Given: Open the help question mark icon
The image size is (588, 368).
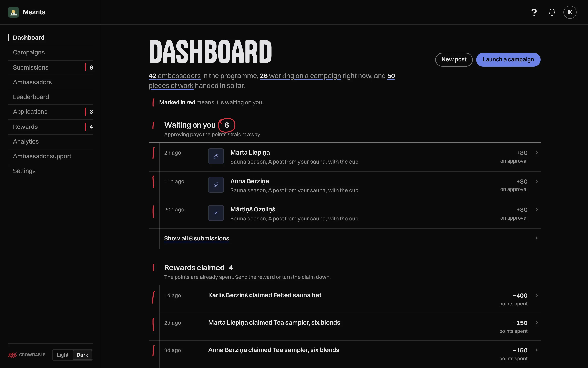Looking at the screenshot, I should point(534,12).
